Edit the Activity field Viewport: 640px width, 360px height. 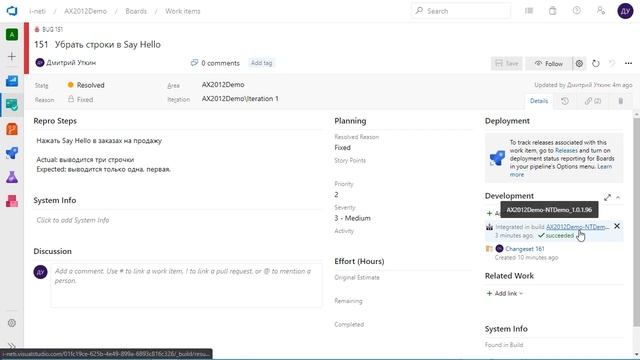tap(403, 241)
